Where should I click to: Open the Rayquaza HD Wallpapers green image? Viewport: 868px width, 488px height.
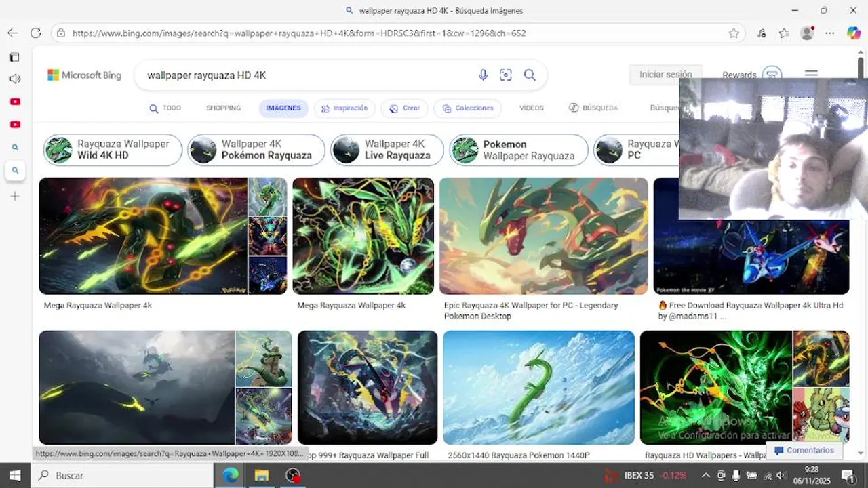[715, 388]
